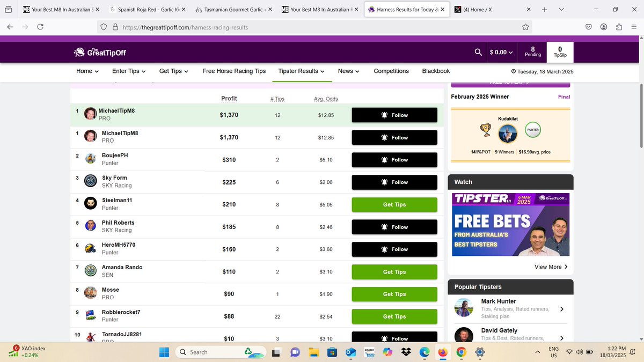Open Outlook from the taskbar
The image size is (644, 362).
350,352
